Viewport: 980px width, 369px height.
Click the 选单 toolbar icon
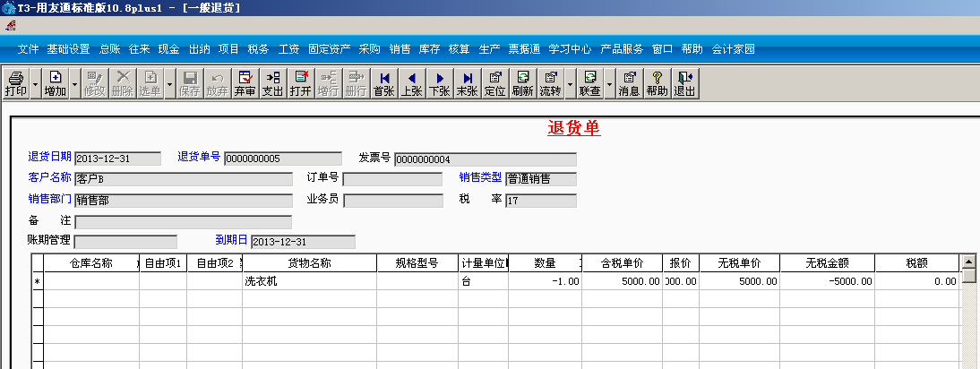(150, 83)
